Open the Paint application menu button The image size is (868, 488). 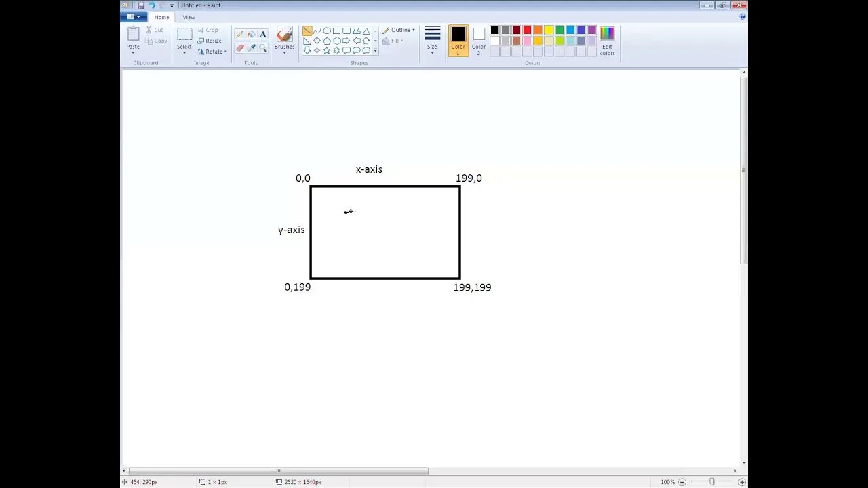click(x=134, y=16)
